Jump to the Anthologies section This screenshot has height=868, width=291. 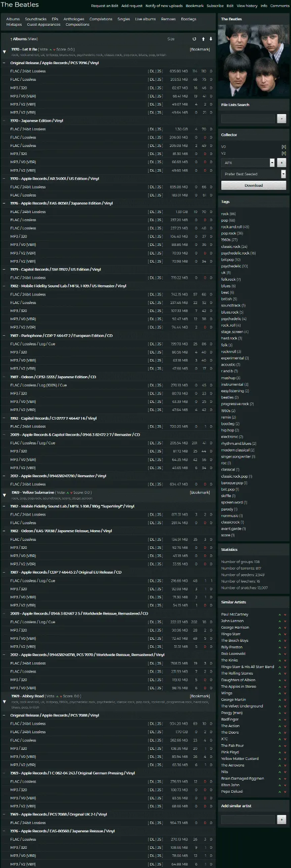pyautogui.click(x=74, y=19)
